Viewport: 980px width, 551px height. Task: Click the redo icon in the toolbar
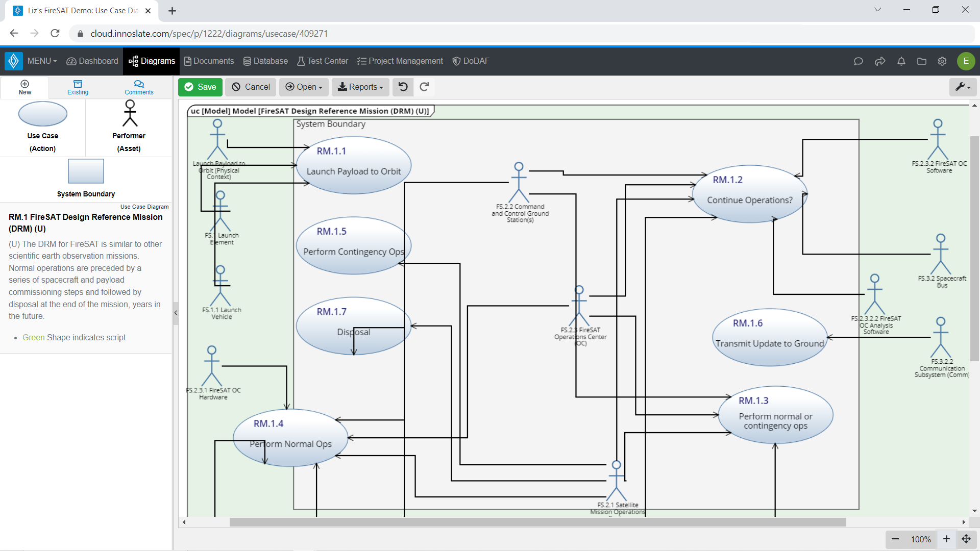[x=424, y=87]
